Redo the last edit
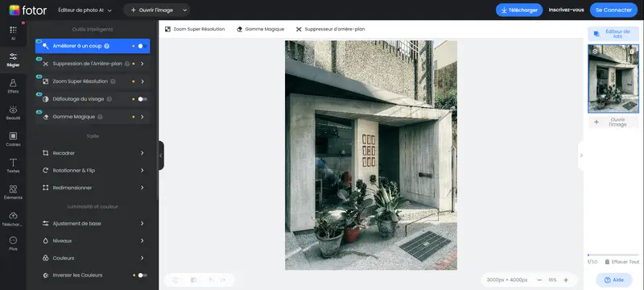The width and height of the screenshot is (644, 290). [x=223, y=280]
